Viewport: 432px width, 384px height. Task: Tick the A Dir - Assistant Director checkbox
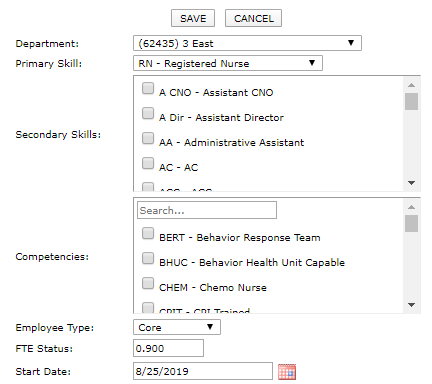148,113
